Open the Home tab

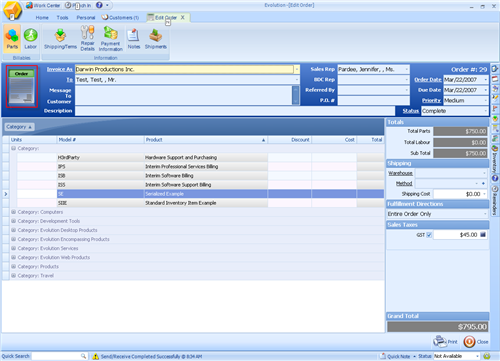tap(42, 18)
